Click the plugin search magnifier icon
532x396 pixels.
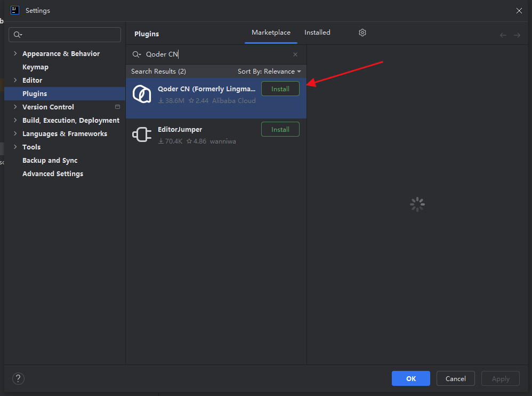click(137, 54)
